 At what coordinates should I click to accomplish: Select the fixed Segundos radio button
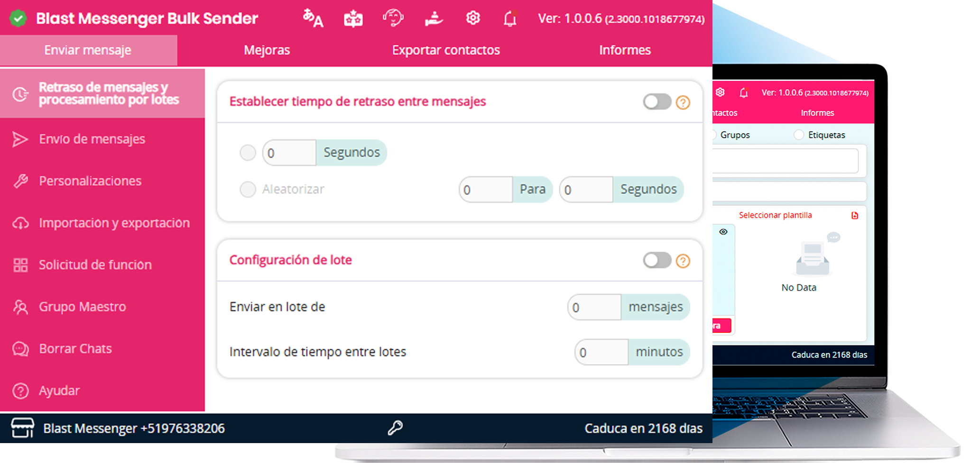coord(248,153)
